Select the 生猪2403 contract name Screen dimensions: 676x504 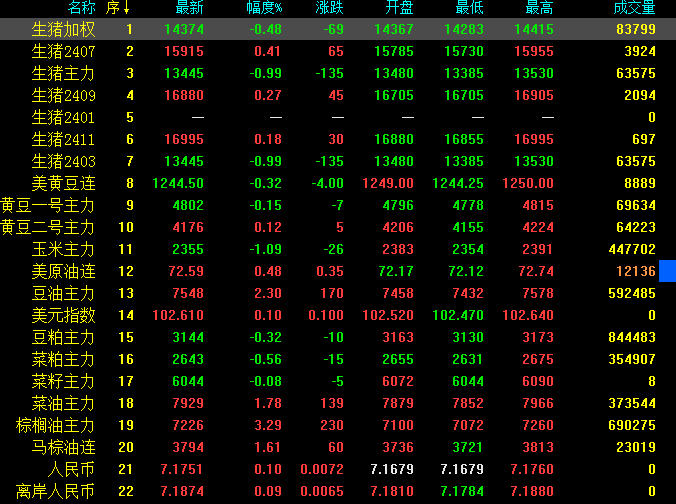[63, 161]
